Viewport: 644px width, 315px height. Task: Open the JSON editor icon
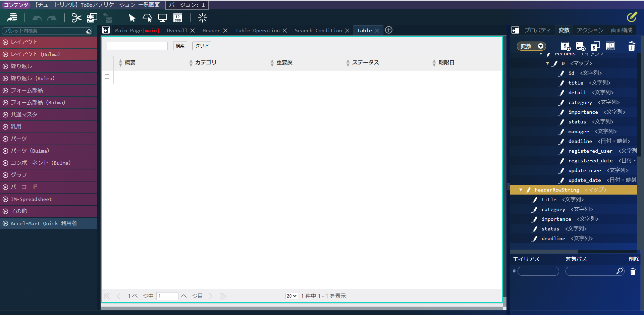(610, 46)
